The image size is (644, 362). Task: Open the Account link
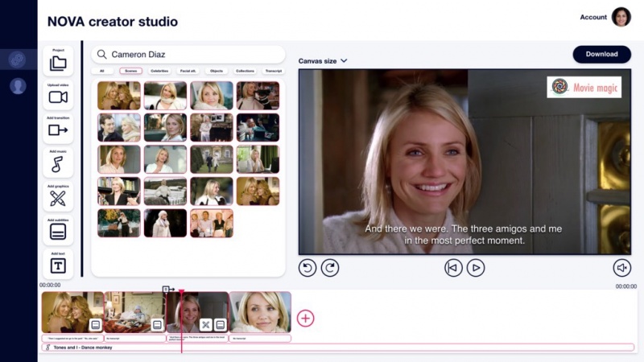coord(593,17)
